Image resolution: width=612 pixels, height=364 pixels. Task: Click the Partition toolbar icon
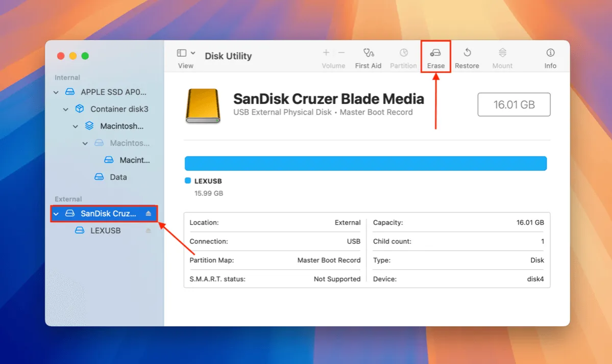pos(403,53)
